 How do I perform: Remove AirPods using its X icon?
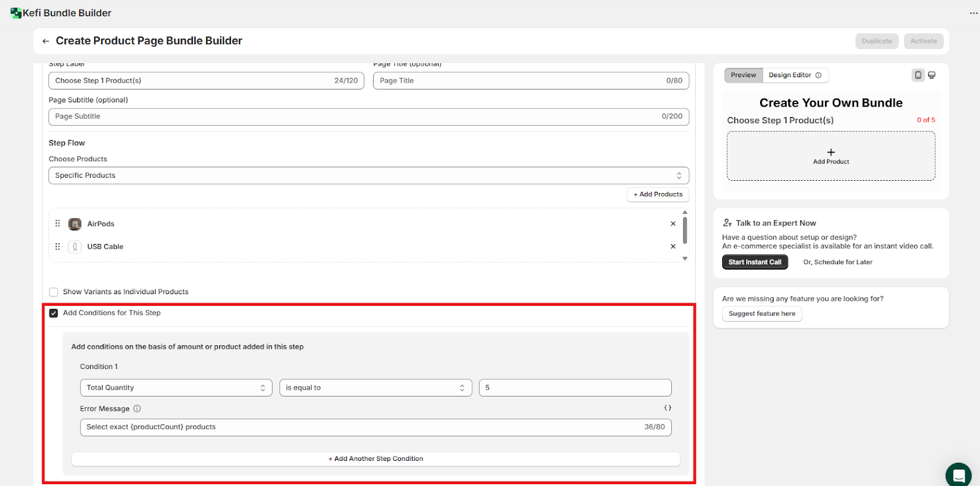673,224
